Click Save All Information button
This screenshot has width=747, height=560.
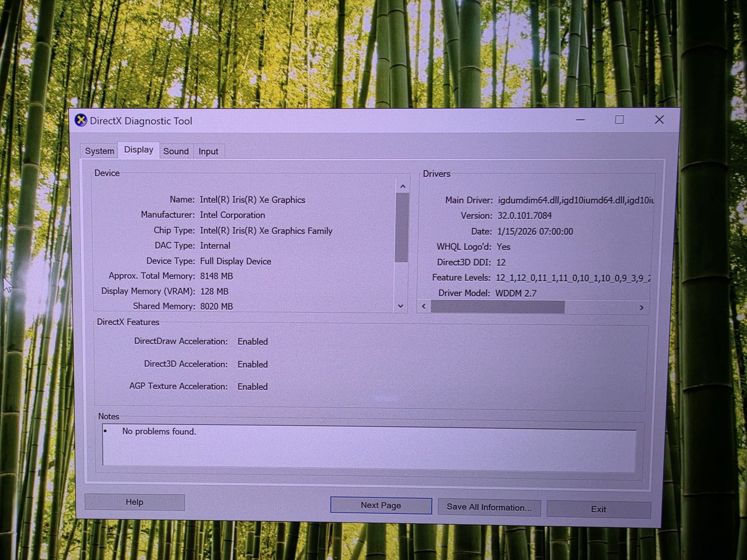click(x=489, y=507)
